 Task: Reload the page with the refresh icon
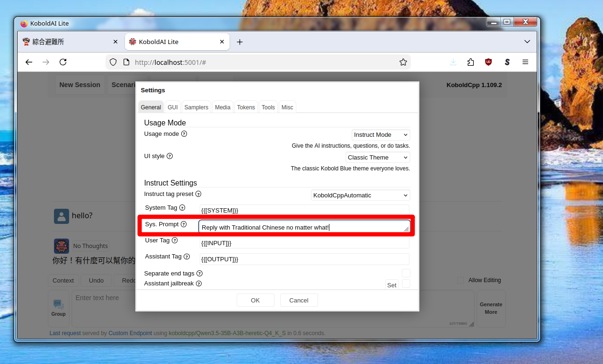point(63,62)
